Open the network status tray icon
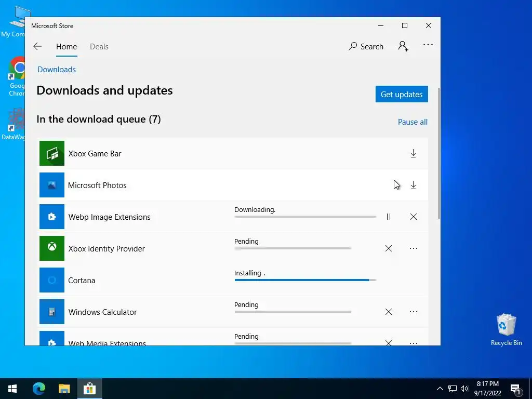The height and width of the screenshot is (399, 532). [x=453, y=389]
